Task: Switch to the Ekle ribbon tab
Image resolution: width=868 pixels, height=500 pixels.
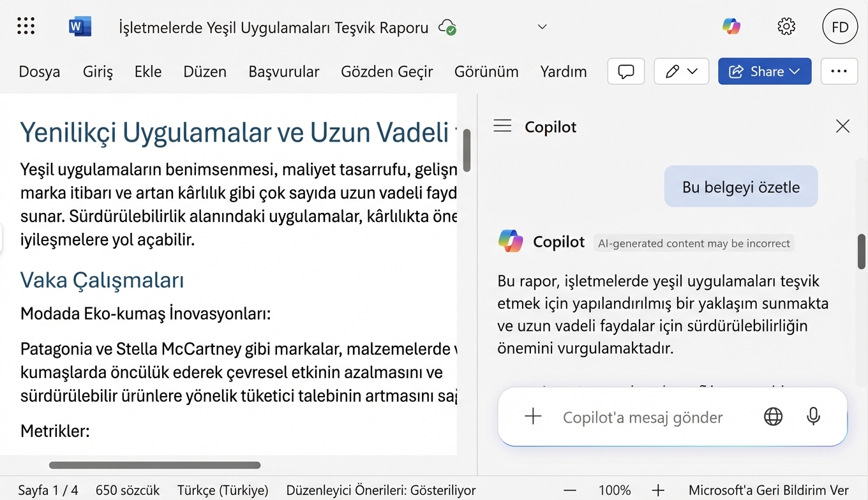Action: pyautogui.click(x=147, y=71)
